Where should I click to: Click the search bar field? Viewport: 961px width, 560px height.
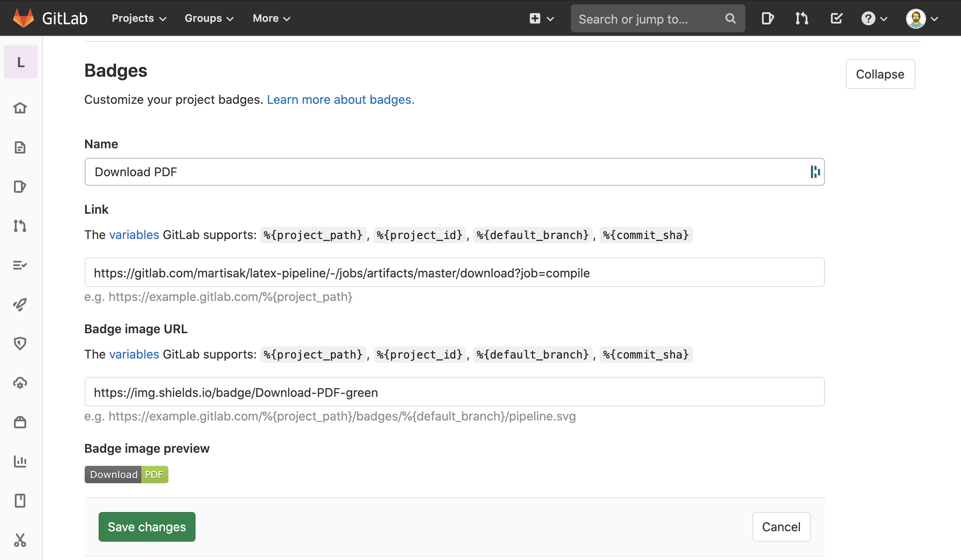[657, 18]
